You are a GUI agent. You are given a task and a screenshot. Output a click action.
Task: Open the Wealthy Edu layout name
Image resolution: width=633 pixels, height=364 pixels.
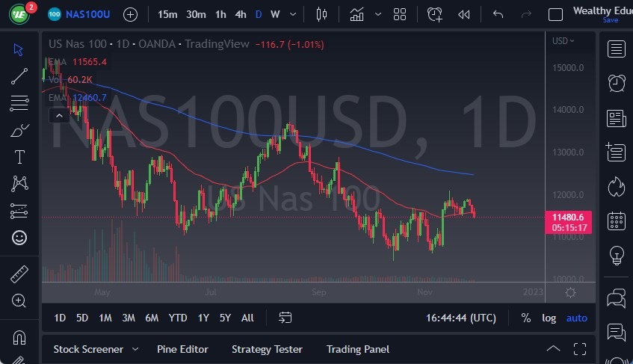point(602,10)
